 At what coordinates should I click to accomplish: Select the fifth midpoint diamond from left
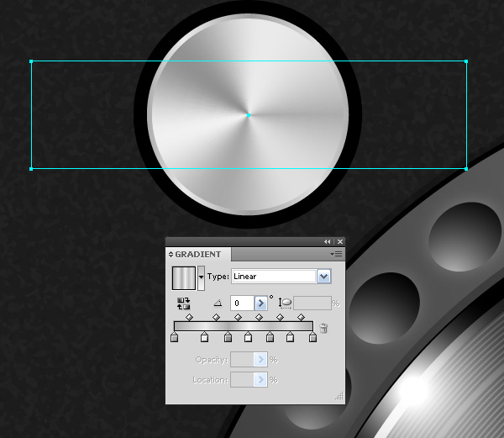[281, 318]
